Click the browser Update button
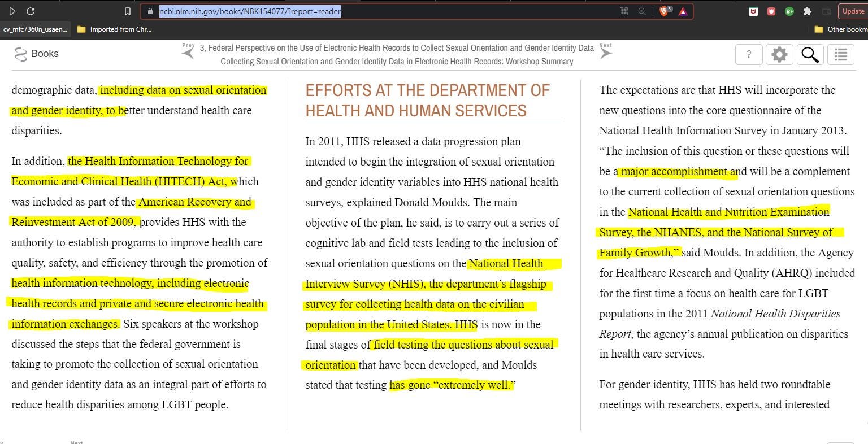This screenshot has width=868, height=444. coord(853,11)
